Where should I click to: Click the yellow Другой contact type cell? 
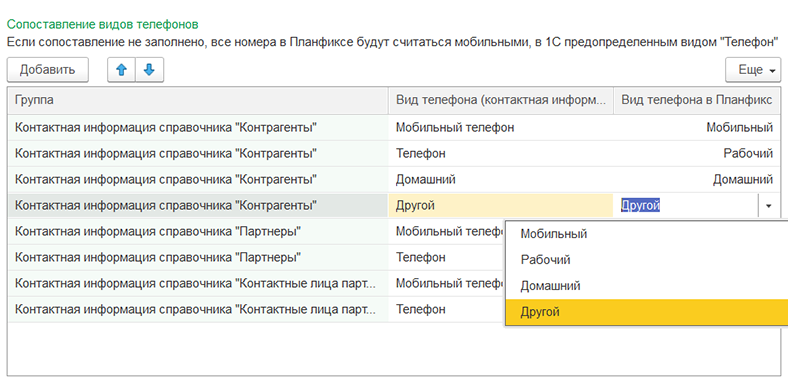pyautogui.click(x=501, y=206)
